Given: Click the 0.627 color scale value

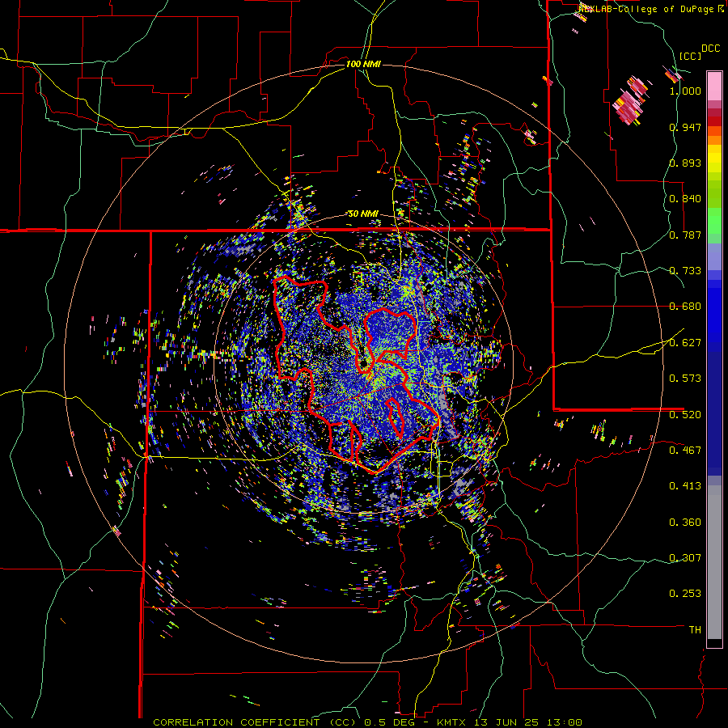Looking at the screenshot, I should click(685, 343).
